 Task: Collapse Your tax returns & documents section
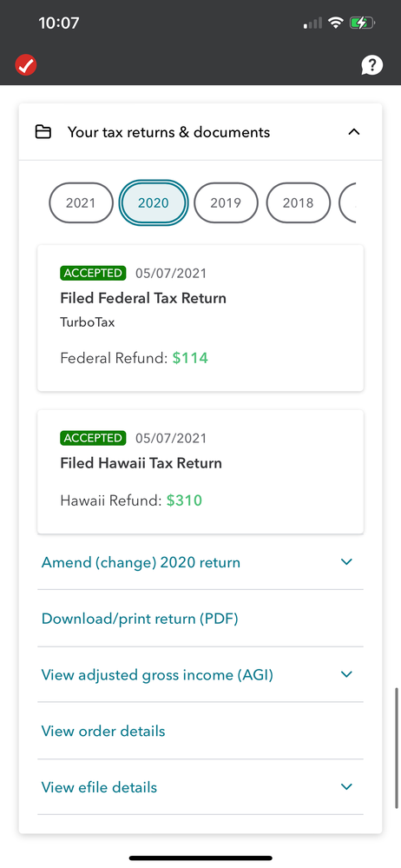click(354, 132)
